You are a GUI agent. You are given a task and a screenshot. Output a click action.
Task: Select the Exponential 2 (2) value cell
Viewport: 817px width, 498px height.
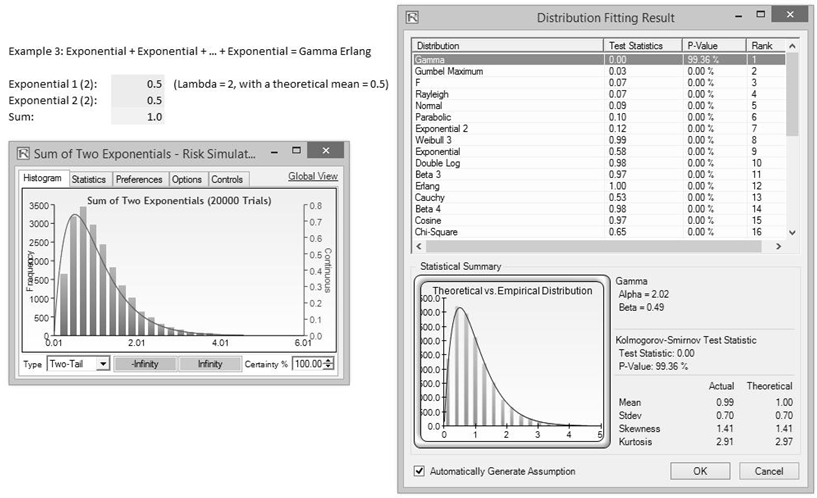pyautogui.click(x=138, y=100)
